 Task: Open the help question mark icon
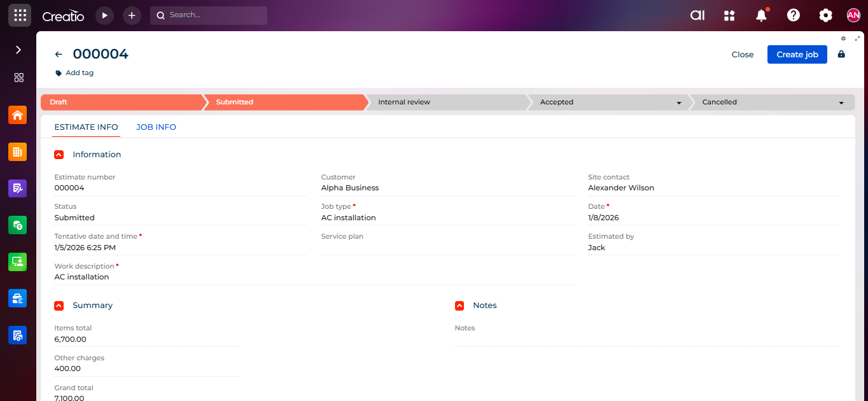(x=793, y=15)
